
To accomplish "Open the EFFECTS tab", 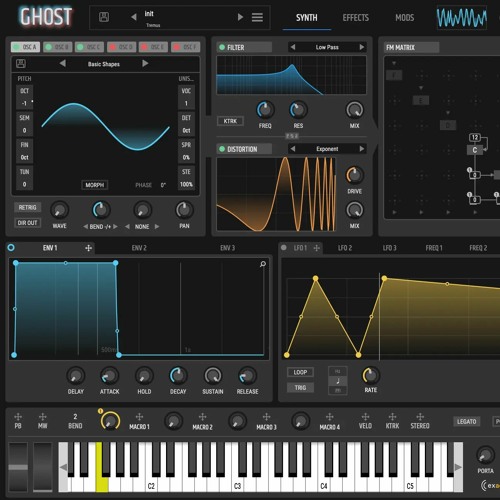I will [356, 18].
